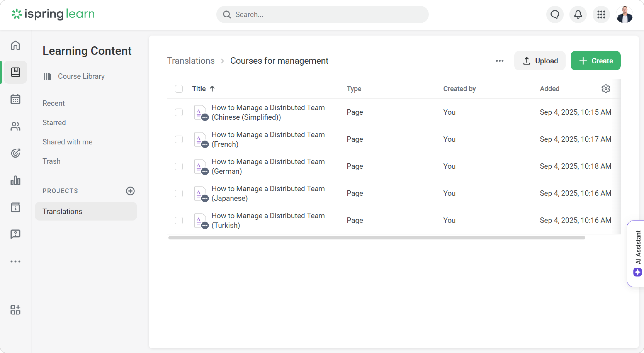Image resolution: width=644 pixels, height=353 pixels.
Task: Select the Turkish translation row checkbox
Action: (x=179, y=221)
